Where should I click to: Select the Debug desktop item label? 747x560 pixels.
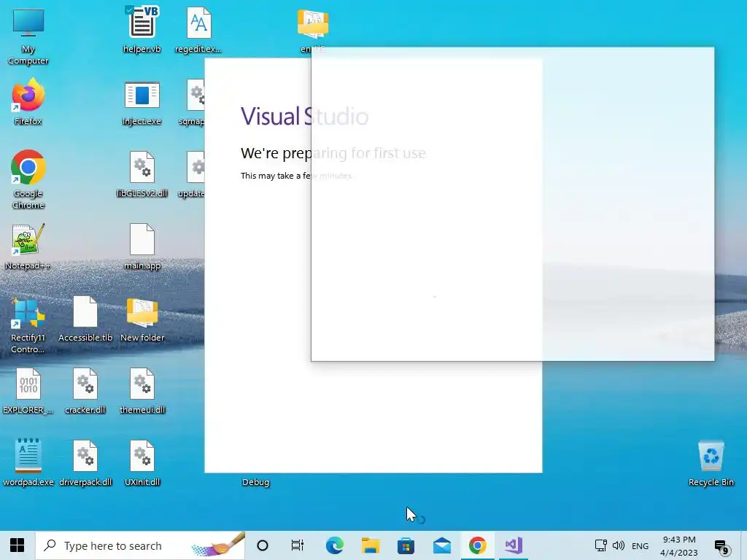256,482
